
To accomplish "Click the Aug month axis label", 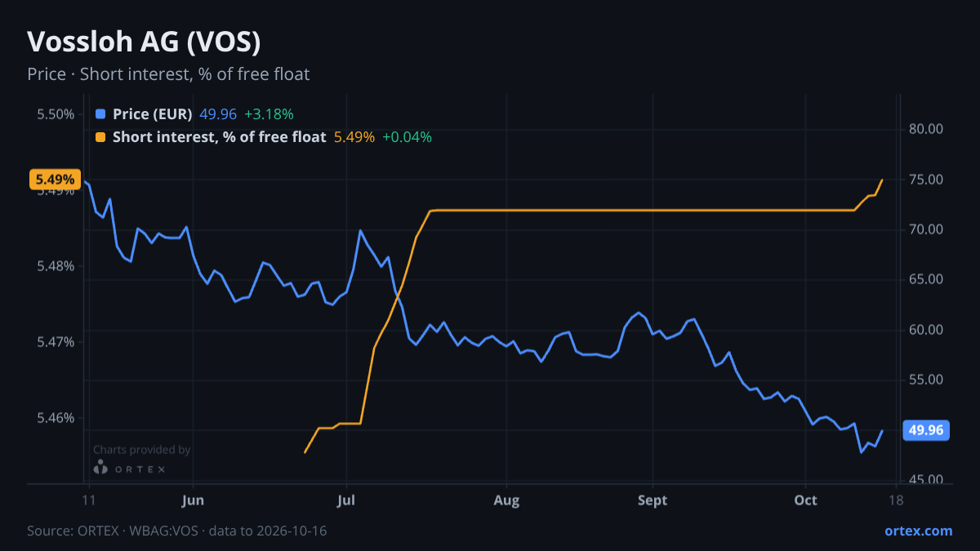I will [507, 500].
